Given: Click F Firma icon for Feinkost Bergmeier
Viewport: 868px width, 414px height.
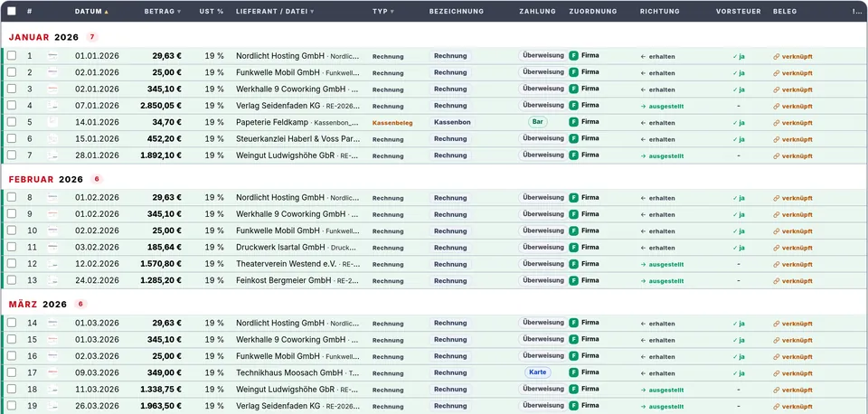Looking at the screenshot, I should (573, 280).
